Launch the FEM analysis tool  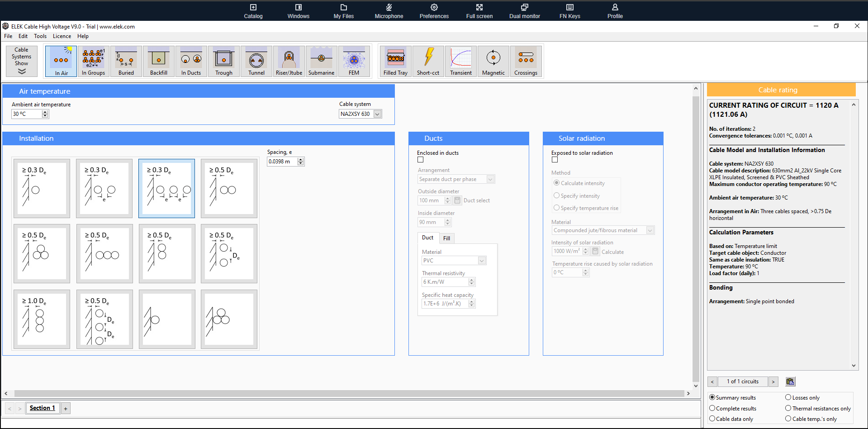[x=354, y=61]
